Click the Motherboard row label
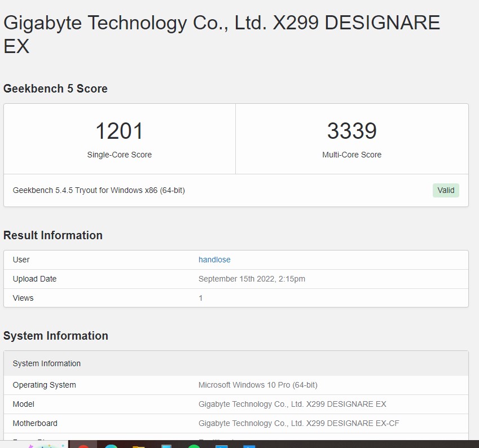The image size is (479, 448). [x=35, y=423]
